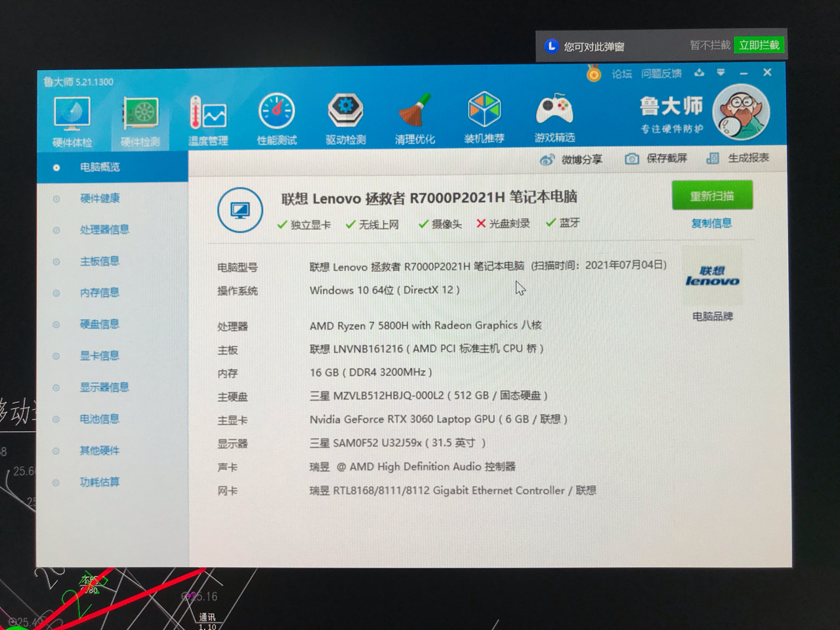
Task: Open the title bar dropdown menu arrow
Action: click(x=721, y=72)
